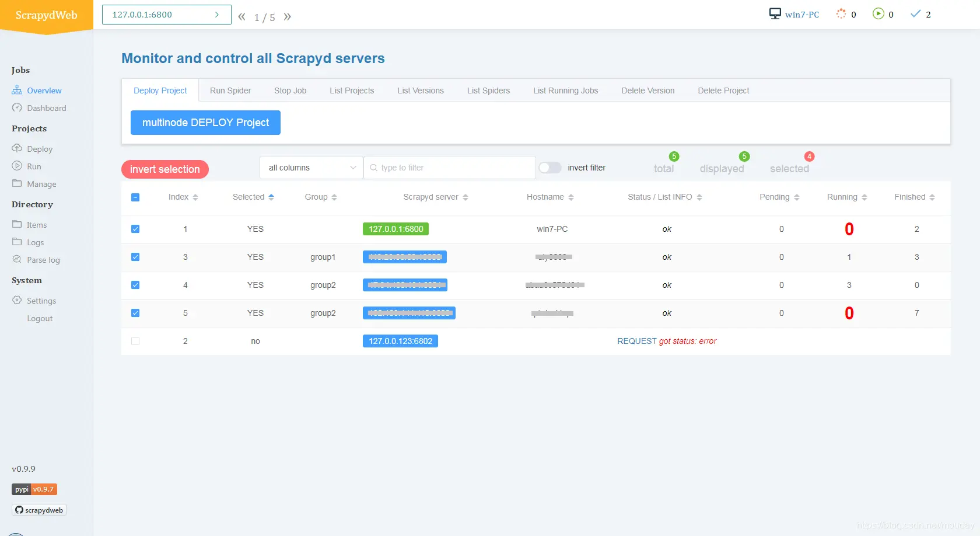This screenshot has height=536, width=980.
Task: Sort table by Running column
Action: (x=864, y=197)
